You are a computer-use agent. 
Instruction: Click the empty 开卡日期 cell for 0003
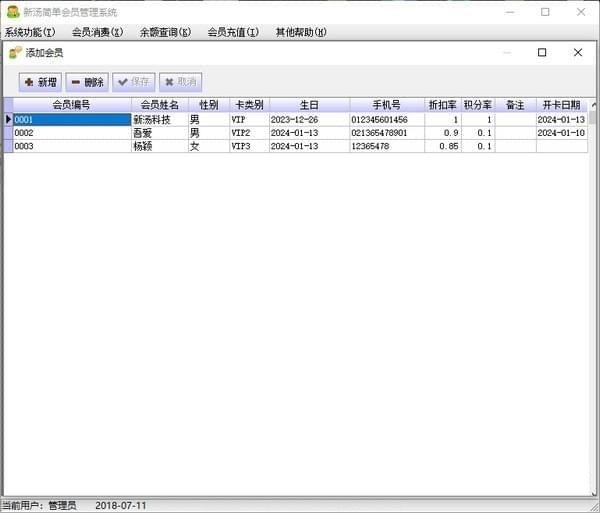[x=561, y=146]
